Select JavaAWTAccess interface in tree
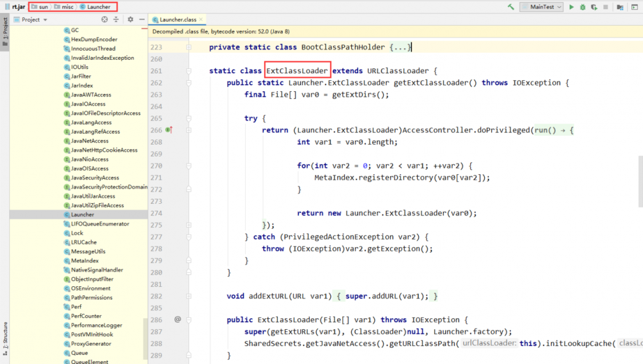Screen dimensions: 643x364 [87, 95]
